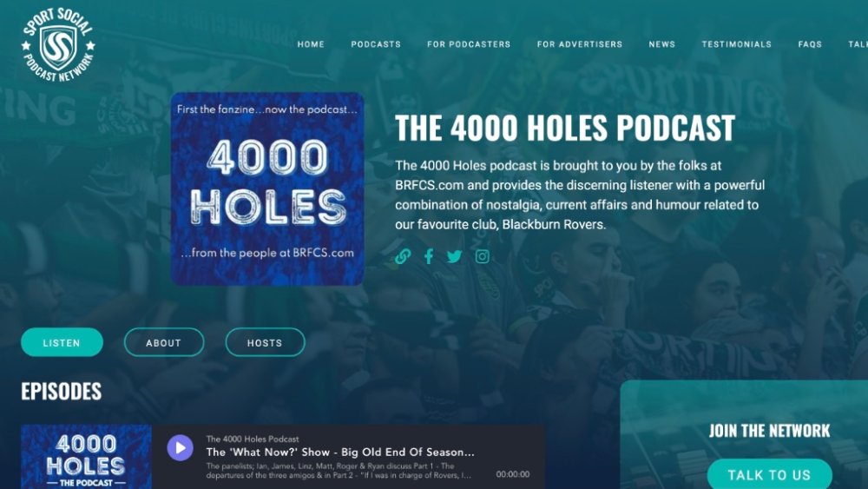Switch to the About tab
Screen dimensions: 868x489
point(164,342)
